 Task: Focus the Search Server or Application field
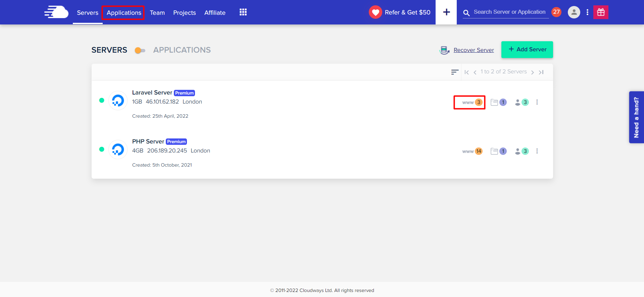click(509, 12)
